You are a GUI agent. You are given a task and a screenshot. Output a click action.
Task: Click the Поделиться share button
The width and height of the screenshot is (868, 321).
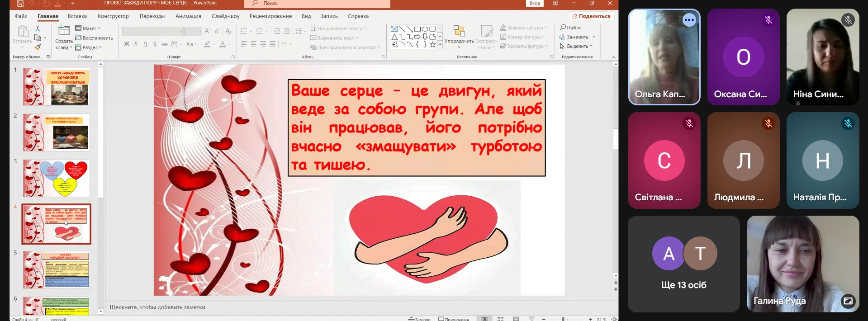(591, 16)
